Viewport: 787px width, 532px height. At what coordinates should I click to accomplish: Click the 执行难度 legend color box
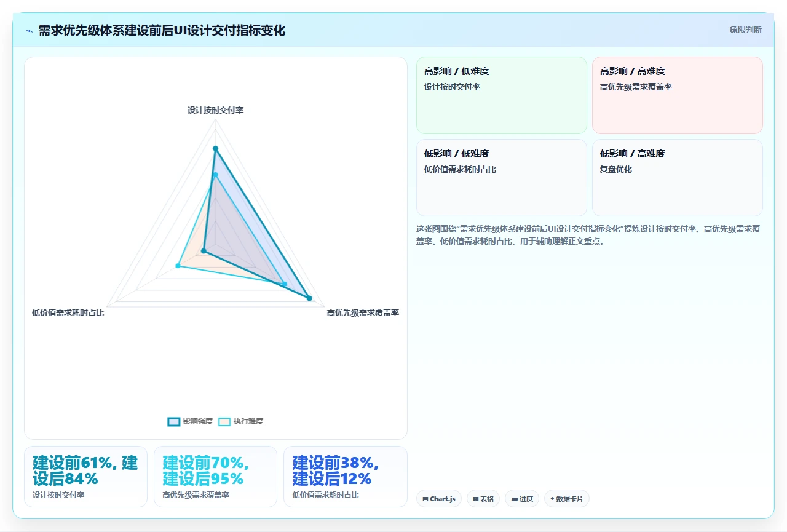pos(224,421)
